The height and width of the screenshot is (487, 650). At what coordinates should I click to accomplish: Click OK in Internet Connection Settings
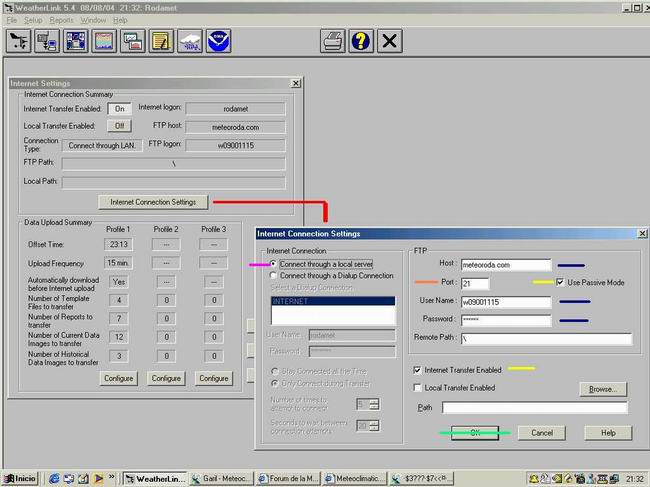475,433
